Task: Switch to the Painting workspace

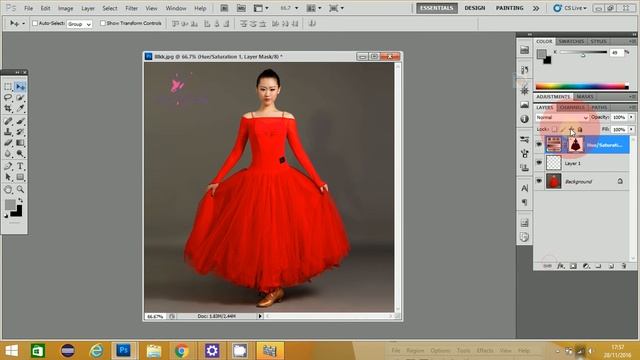Action: [x=509, y=8]
